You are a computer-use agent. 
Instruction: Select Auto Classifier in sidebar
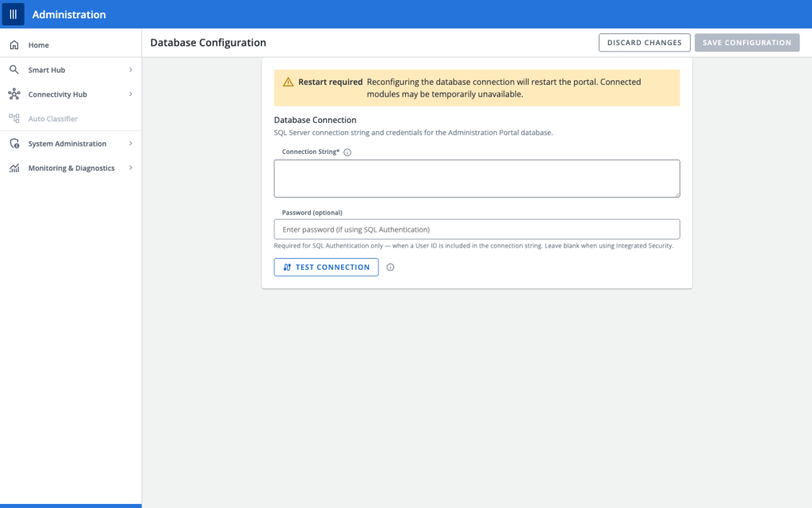coord(71,119)
